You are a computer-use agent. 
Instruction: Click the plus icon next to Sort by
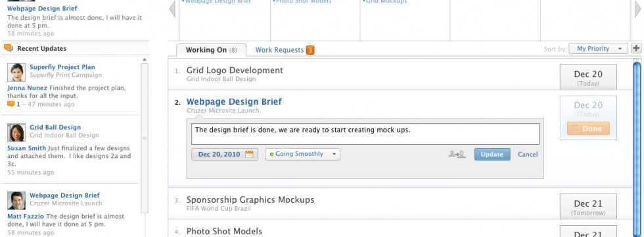pos(636,49)
